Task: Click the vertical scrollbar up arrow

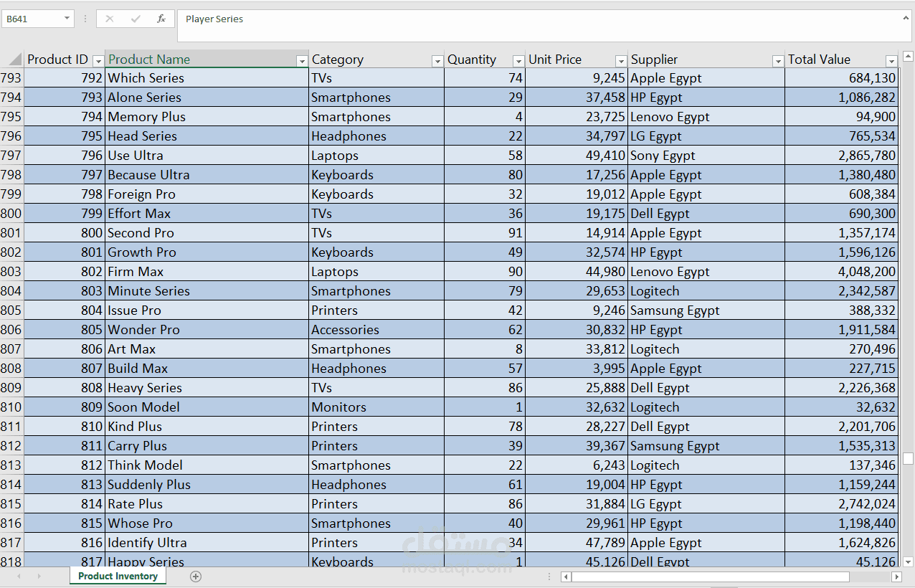Action: [x=908, y=56]
